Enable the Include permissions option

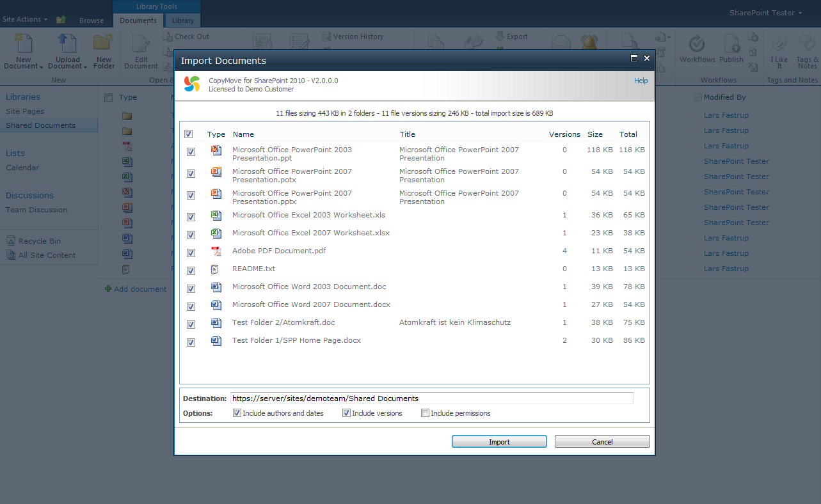click(425, 413)
